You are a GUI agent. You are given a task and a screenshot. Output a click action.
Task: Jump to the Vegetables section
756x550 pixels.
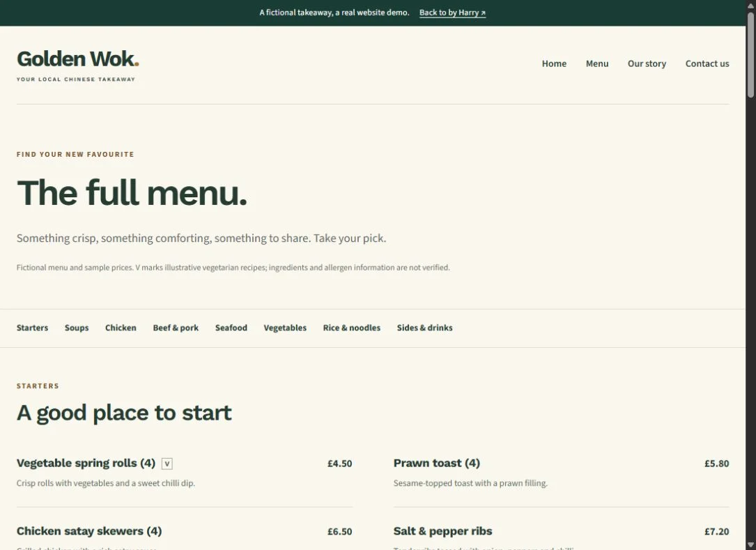pyautogui.click(x=285, y=328)
